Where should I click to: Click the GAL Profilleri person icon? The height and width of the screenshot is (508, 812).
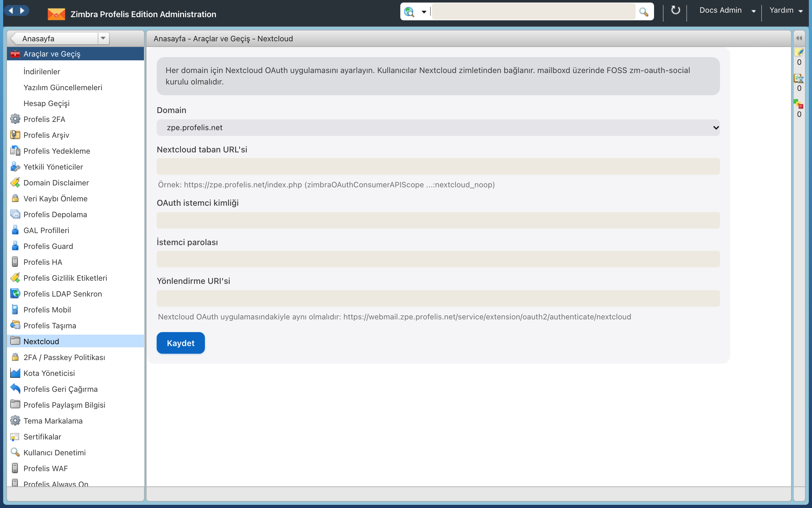15,230
